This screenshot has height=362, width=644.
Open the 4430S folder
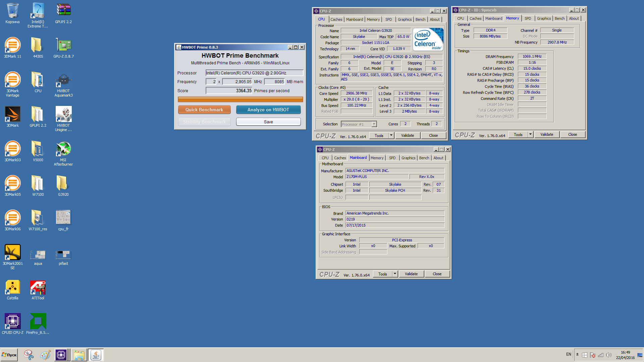pos(38,48)
